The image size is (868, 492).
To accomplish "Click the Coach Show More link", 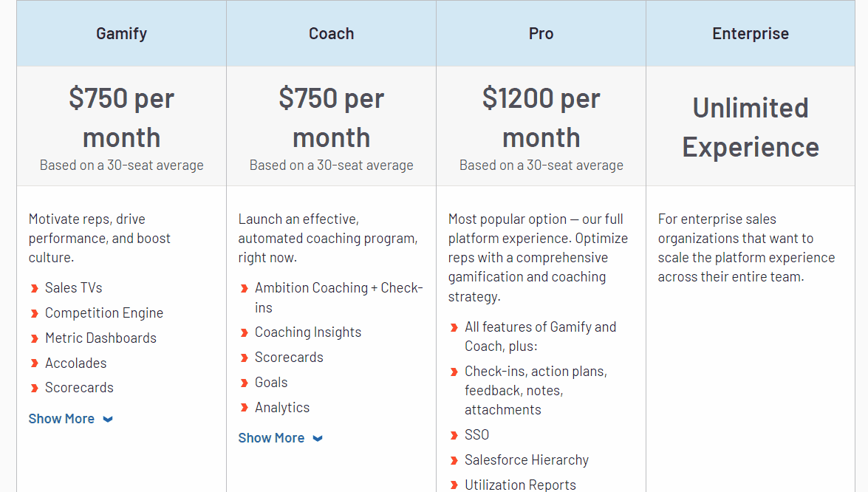I will point(271,437).
